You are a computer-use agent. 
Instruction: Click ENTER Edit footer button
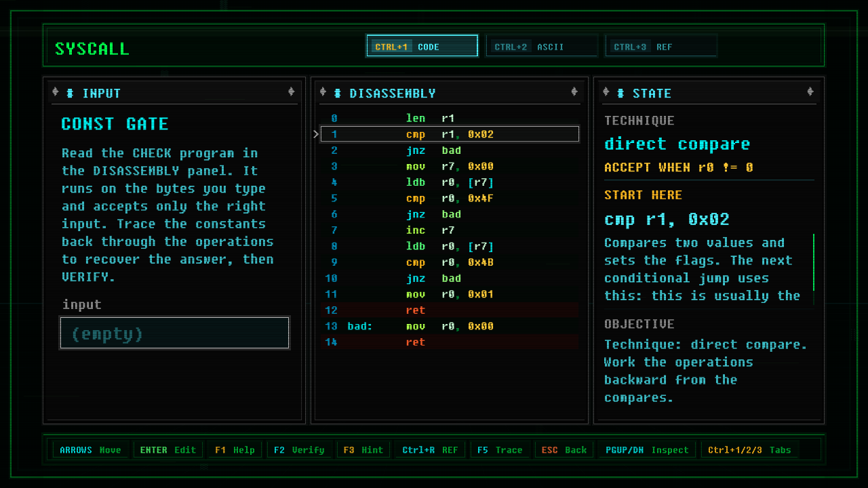[167, 449]
